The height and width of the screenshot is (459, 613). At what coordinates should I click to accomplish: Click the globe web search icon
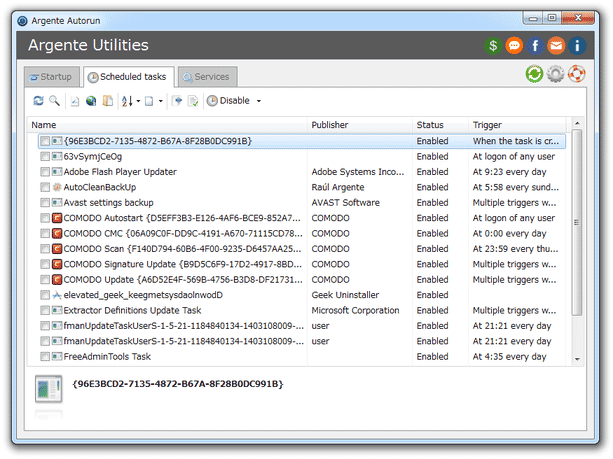coord(91,101)
